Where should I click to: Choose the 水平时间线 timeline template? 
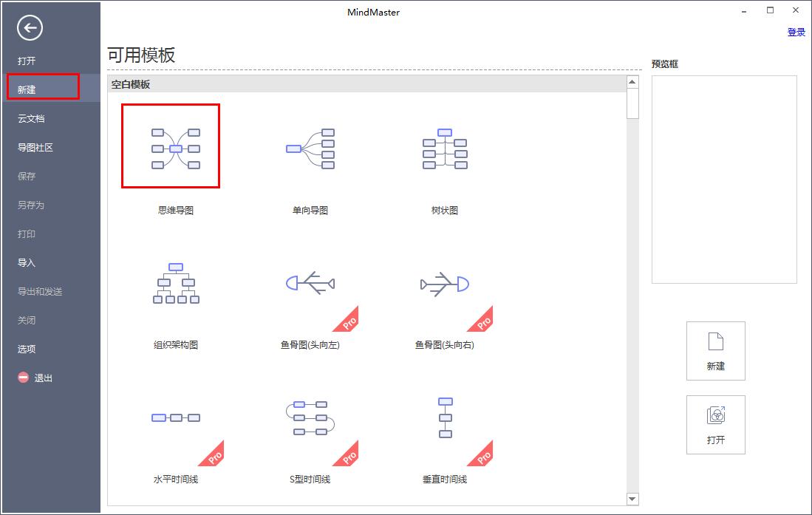[x=175, y=417]
